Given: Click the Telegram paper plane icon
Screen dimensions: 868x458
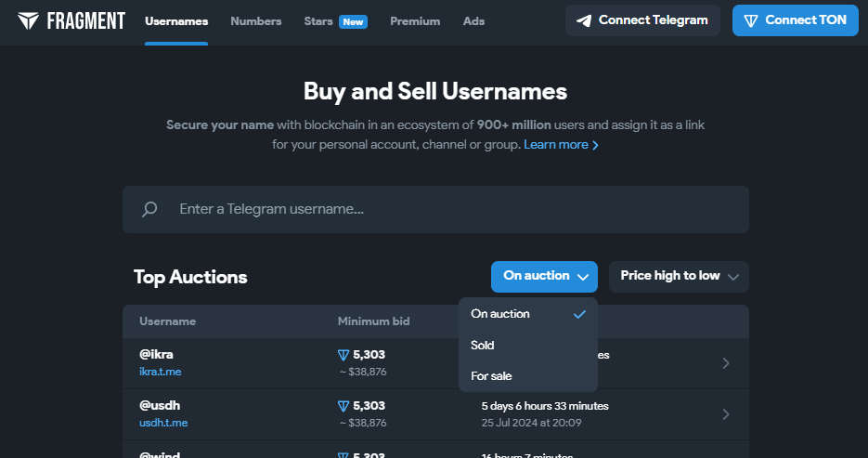Looking at the screenshot, I should (584, 21).
